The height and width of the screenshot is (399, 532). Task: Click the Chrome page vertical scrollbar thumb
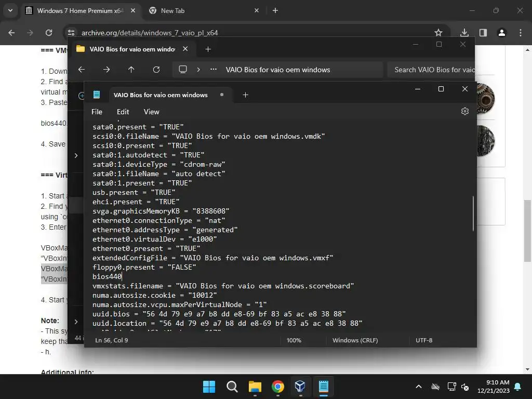527,231
